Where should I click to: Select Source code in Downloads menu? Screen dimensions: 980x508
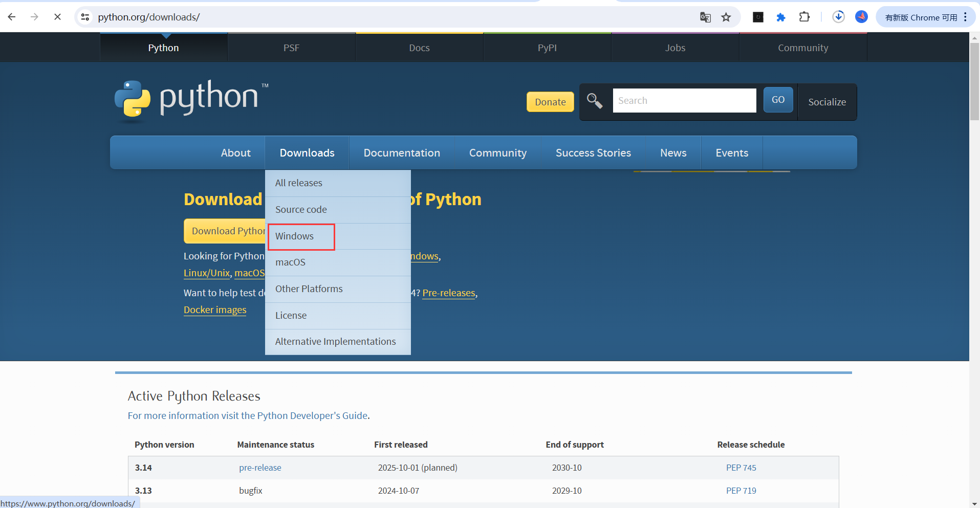tap(338, 210)
